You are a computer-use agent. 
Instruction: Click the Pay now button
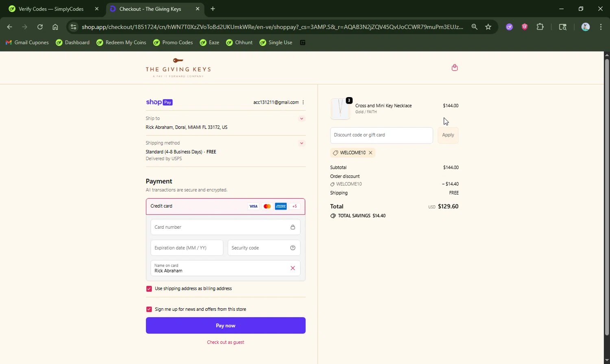click(226, 325)
